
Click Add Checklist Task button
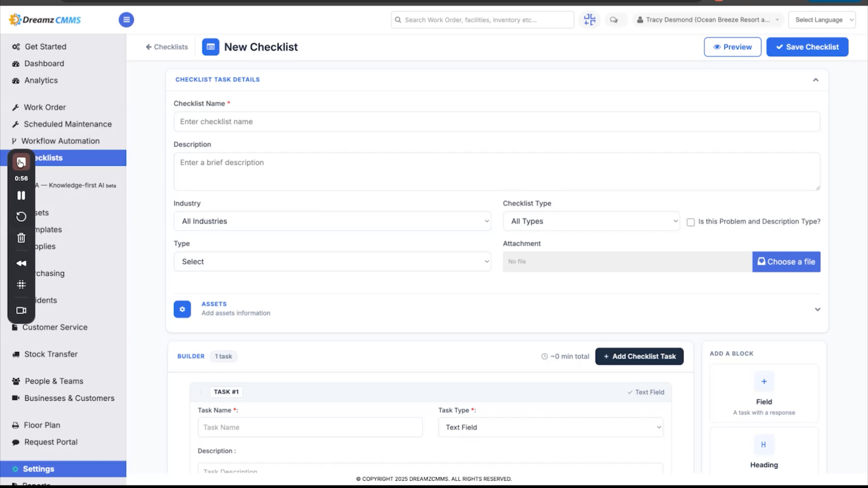639,356
